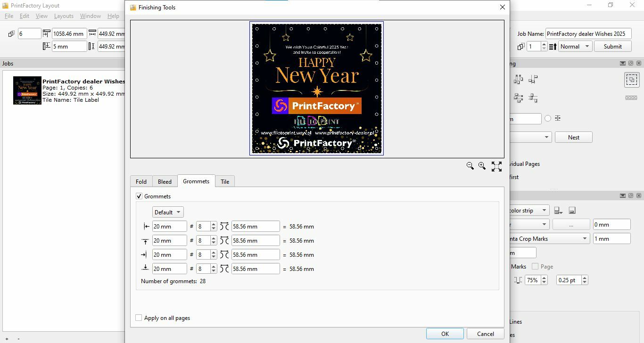The width and height of the screenshot is (644, 343).
Task: Click the Nest button
Action: click(574, 137)
